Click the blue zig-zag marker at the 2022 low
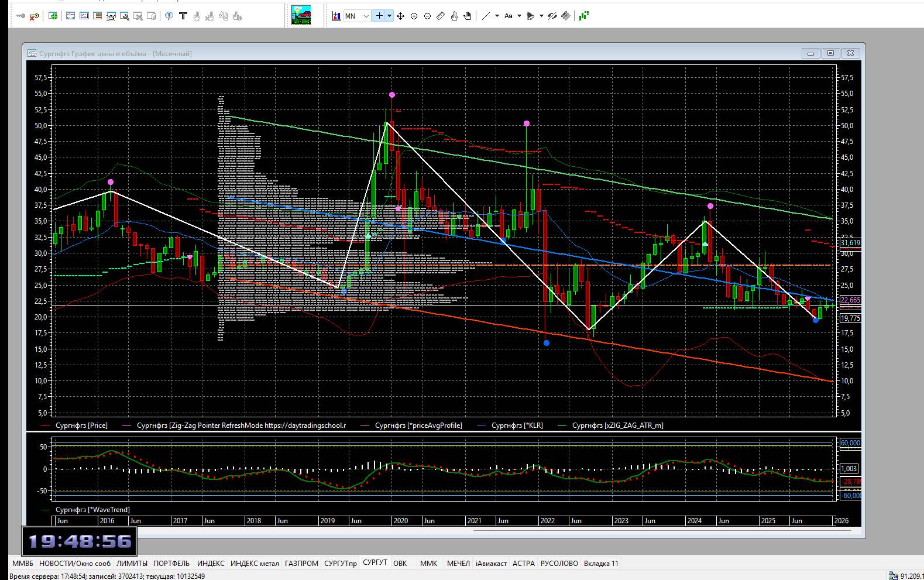 coord(547,343)
